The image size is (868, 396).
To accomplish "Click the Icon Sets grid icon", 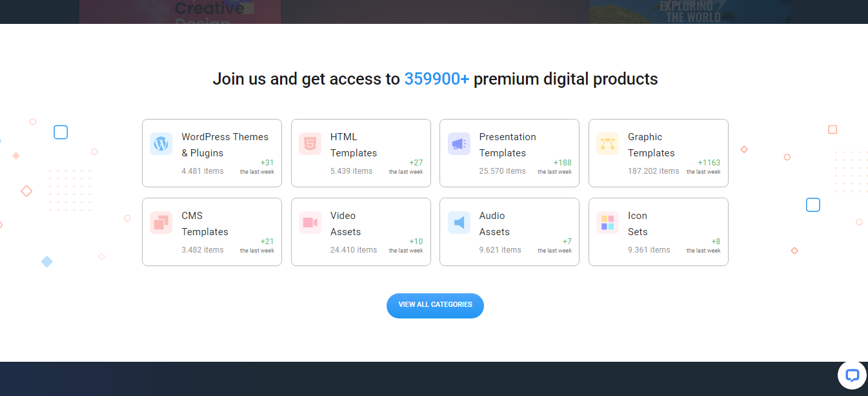I will point(607,223).
